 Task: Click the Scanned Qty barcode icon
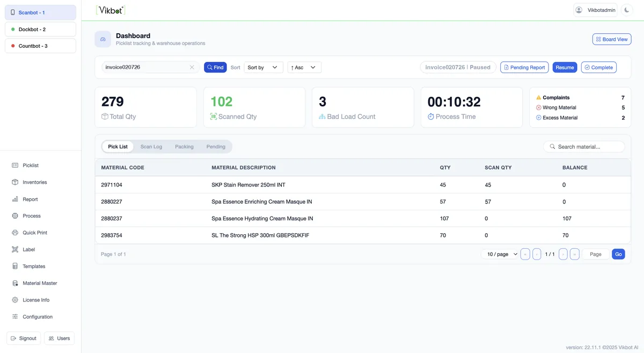[214, 117]
